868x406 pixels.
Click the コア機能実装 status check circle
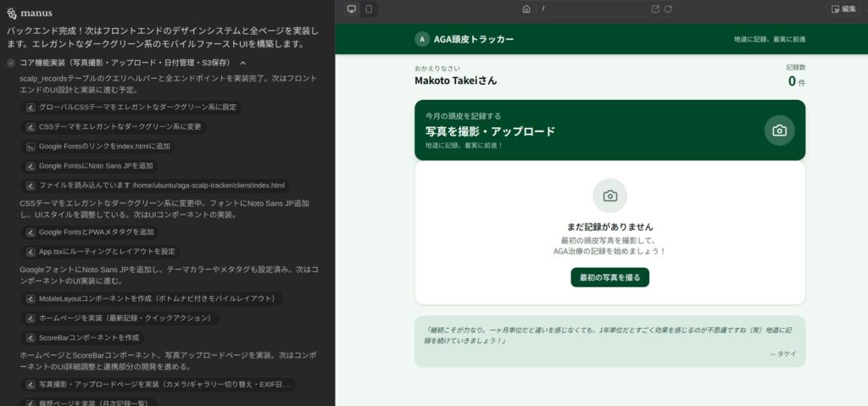pos(11,63)
